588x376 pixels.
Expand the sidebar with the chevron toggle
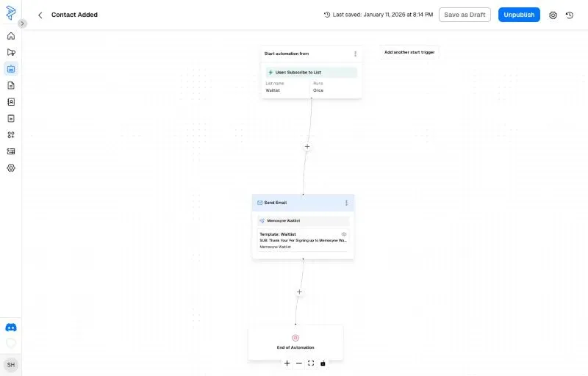[22, 23]
